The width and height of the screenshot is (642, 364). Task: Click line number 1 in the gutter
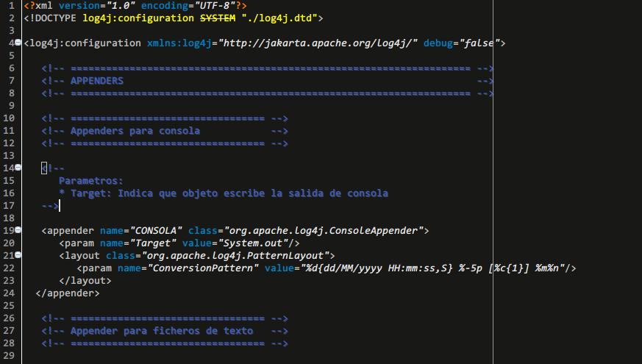tap(12, 6)
